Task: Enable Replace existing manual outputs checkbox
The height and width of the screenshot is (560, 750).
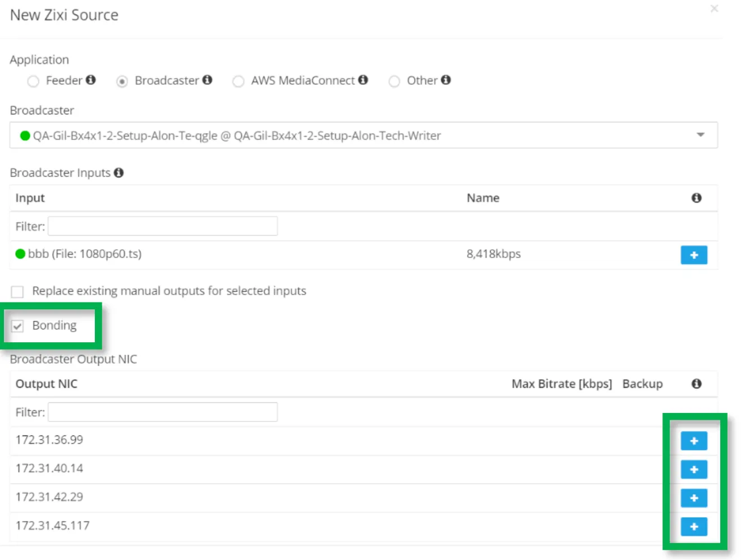Action: pos(17,292)
